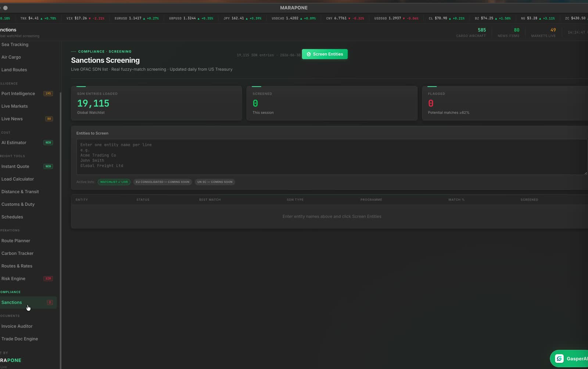The height and width of the screenshot is (369, 588).
Task: Toggle the EU Consolidated coming soon chip
Action: tap(162, 182)
